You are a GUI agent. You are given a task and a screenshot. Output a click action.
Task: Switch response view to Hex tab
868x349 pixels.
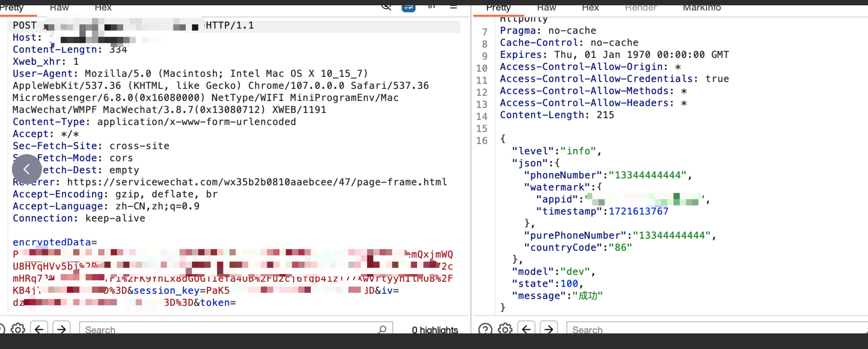[590, 7]
